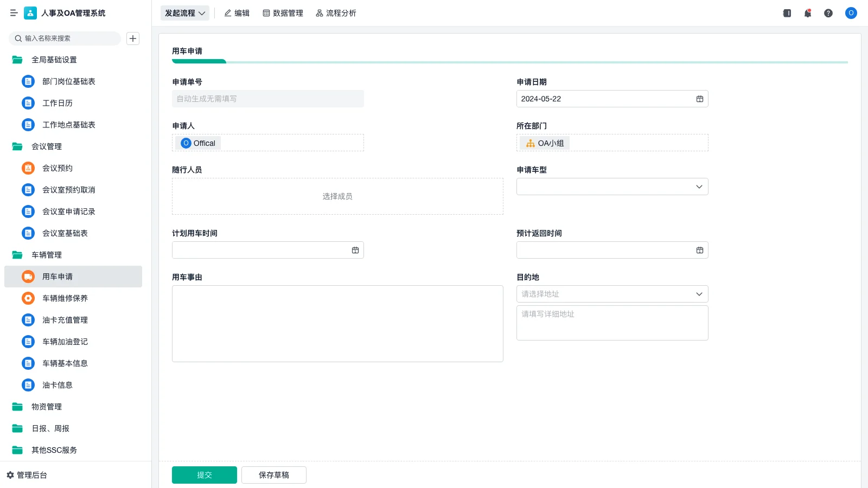Click calendar icon in 计划用车时间 field
868x488 pixels.
pos(355,250)
